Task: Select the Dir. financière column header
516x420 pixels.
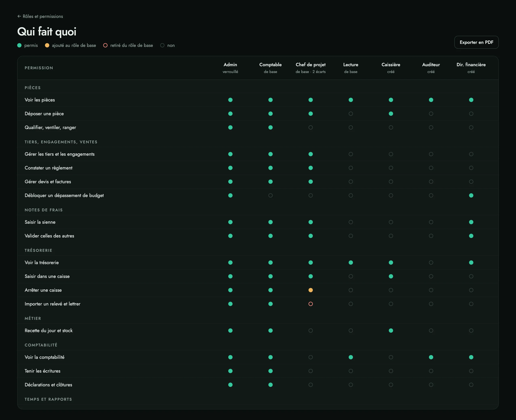Action: click(471, 68)
